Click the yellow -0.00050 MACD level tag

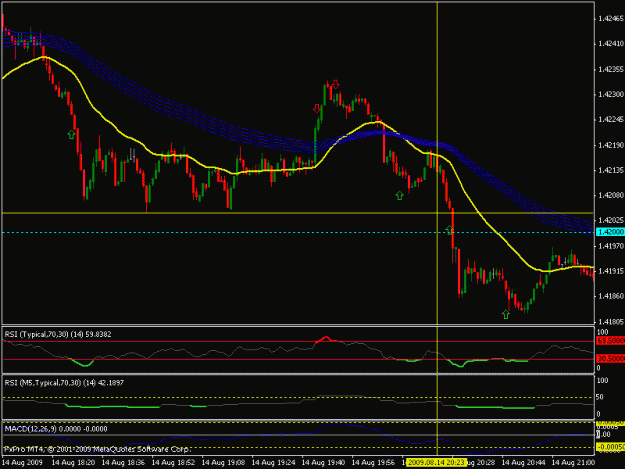[x=610, y=447]
